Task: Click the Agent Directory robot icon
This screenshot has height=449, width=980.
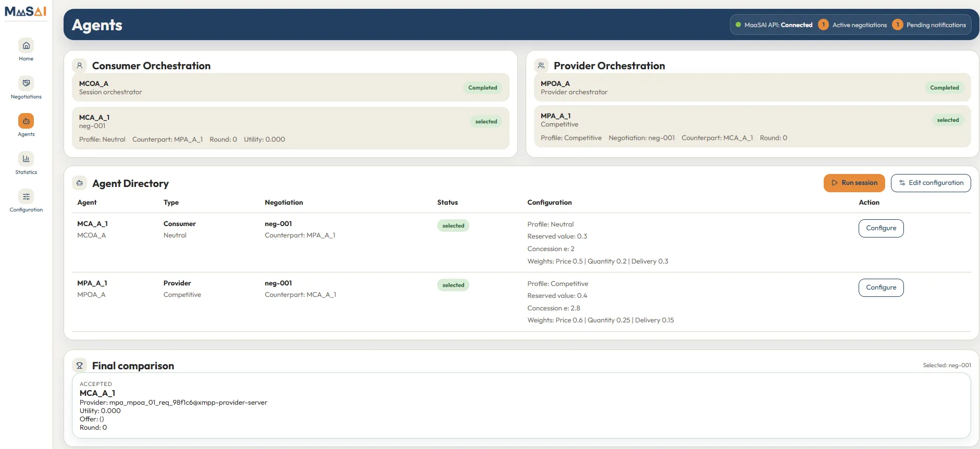Action: (x=79, y=183)
